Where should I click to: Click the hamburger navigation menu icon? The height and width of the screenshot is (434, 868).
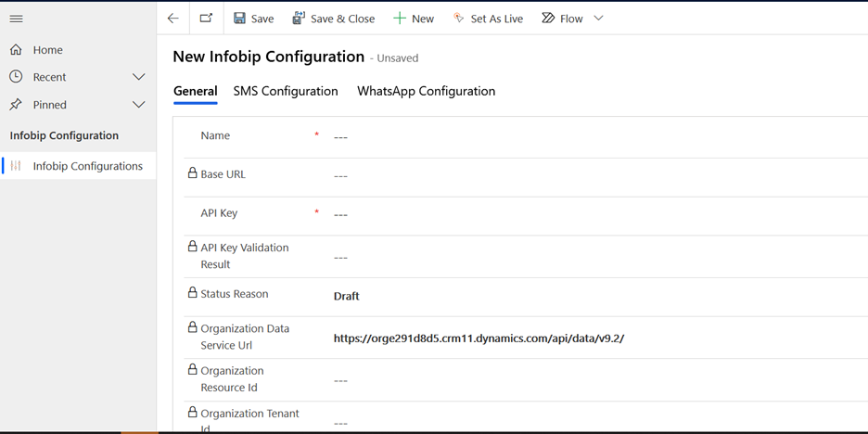point(16,19)
